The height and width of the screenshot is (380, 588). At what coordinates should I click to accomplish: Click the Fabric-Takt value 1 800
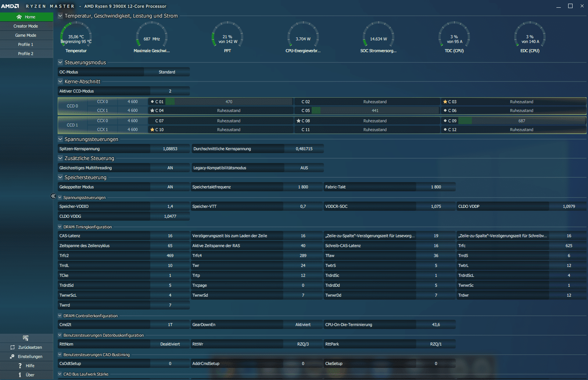[436, 187]
